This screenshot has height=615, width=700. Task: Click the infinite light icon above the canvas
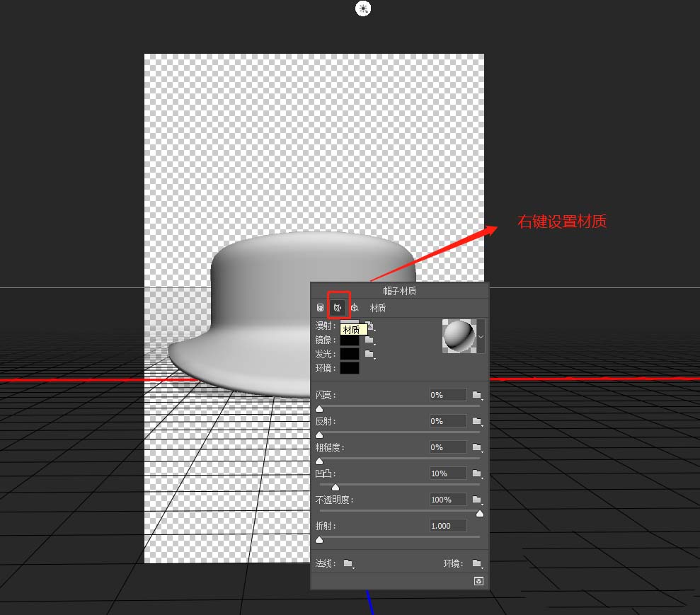[x=363, y=8]
